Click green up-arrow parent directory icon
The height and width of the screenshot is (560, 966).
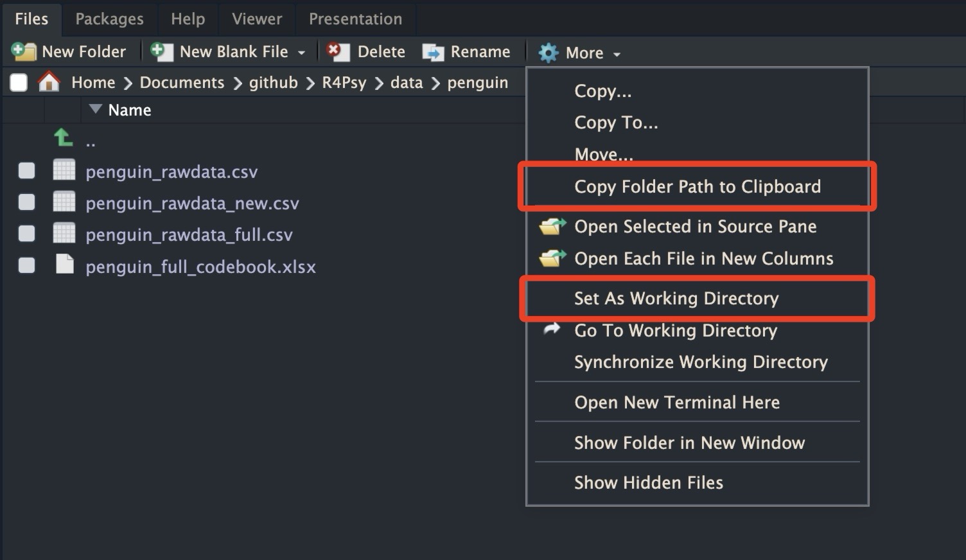(x=63, y=137)
